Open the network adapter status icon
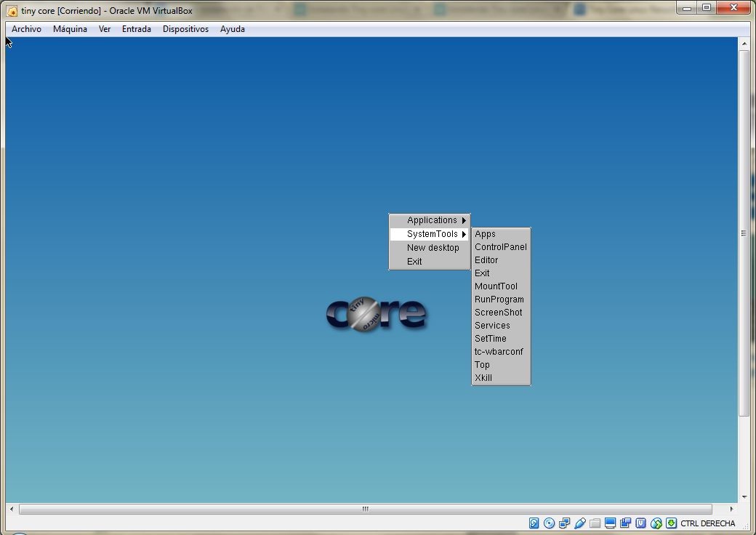Image resolution: width=756 pixels, height=535 pixels. point(564,523)
